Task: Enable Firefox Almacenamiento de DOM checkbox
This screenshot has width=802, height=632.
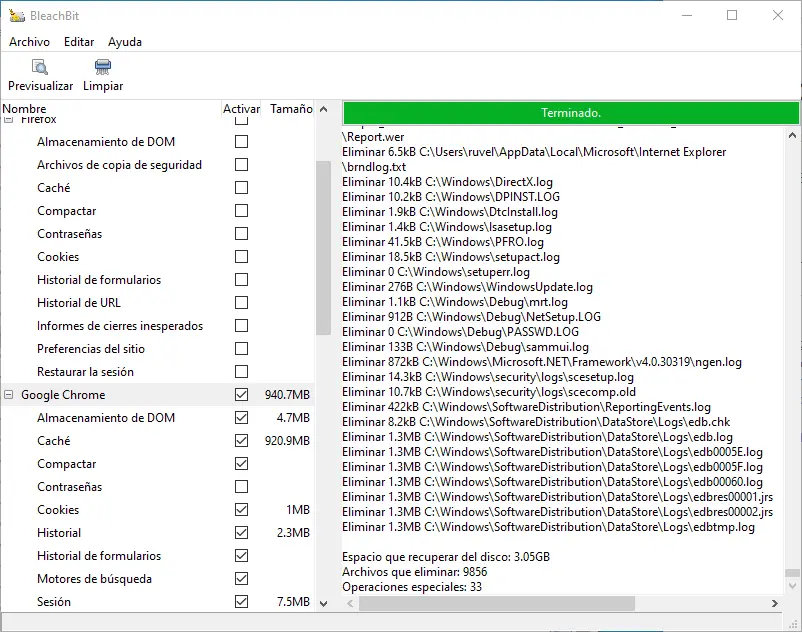Action: tap(241, 142)
